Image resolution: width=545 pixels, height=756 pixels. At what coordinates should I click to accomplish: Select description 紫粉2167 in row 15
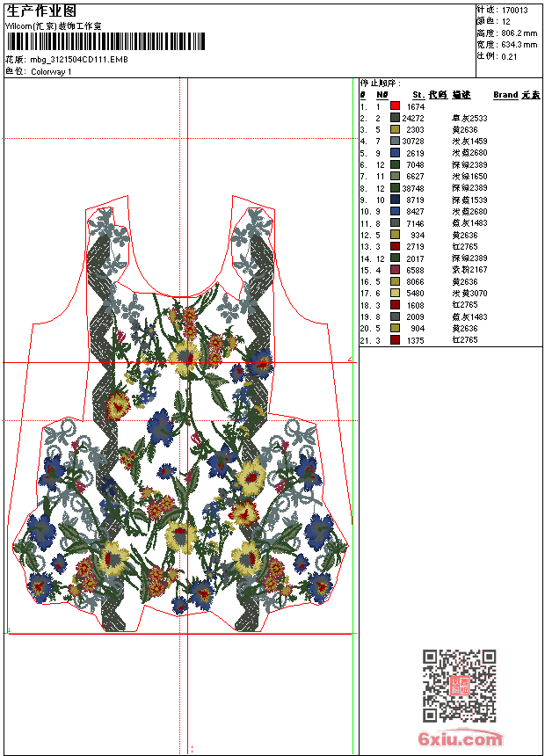tap(469, 270)
